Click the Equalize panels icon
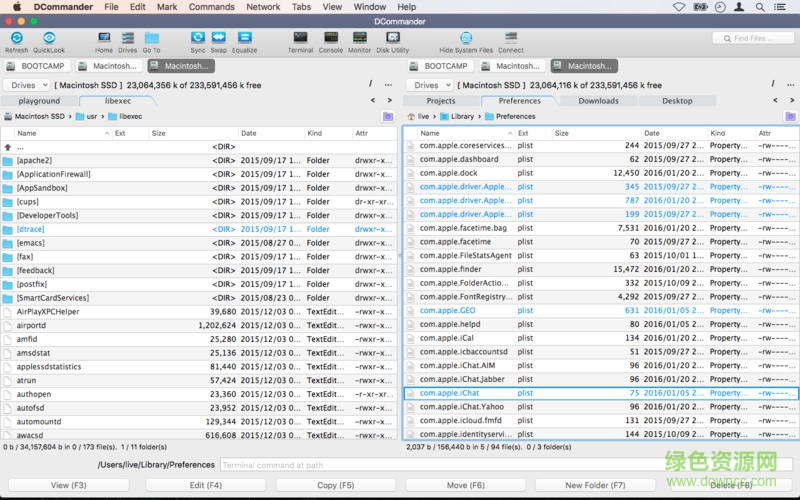This screenshot has width=800, height=500. tap(244, 40)
